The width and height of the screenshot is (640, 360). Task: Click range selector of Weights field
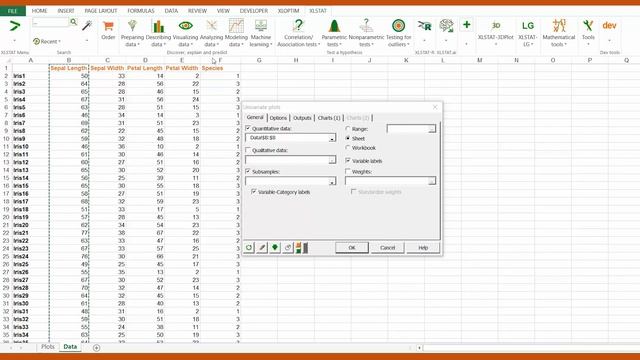(431, 181)
